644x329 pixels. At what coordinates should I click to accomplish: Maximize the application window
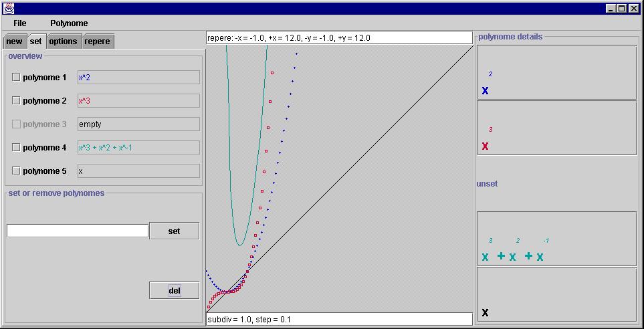pyautogui.click(x=621, y=9)
